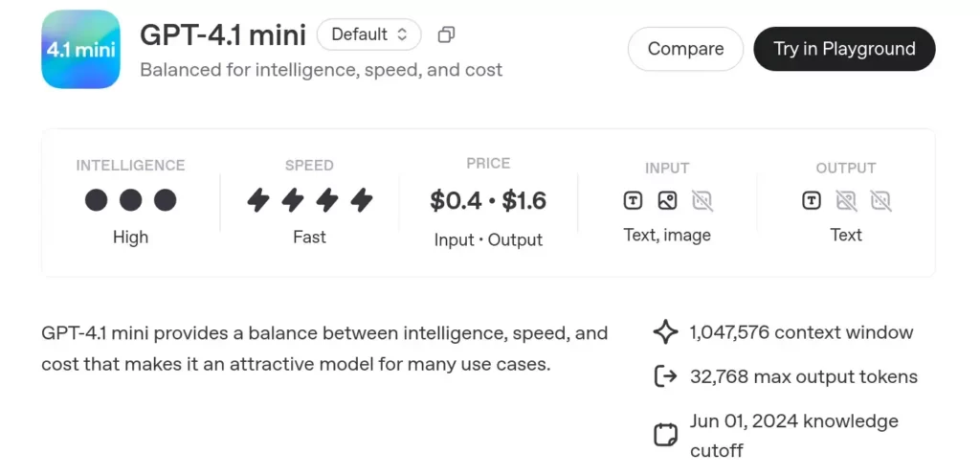Click the middle intelligence rating dot
The image size is (980, 476).
point(131,200)
